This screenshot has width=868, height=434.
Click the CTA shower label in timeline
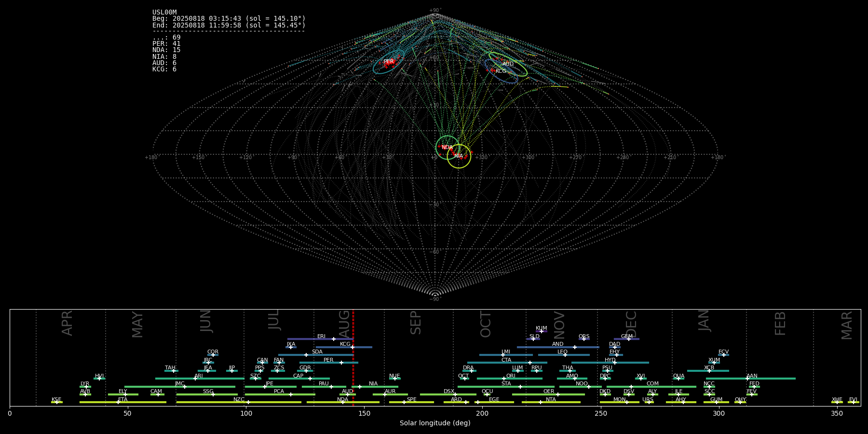coord(506,360)
